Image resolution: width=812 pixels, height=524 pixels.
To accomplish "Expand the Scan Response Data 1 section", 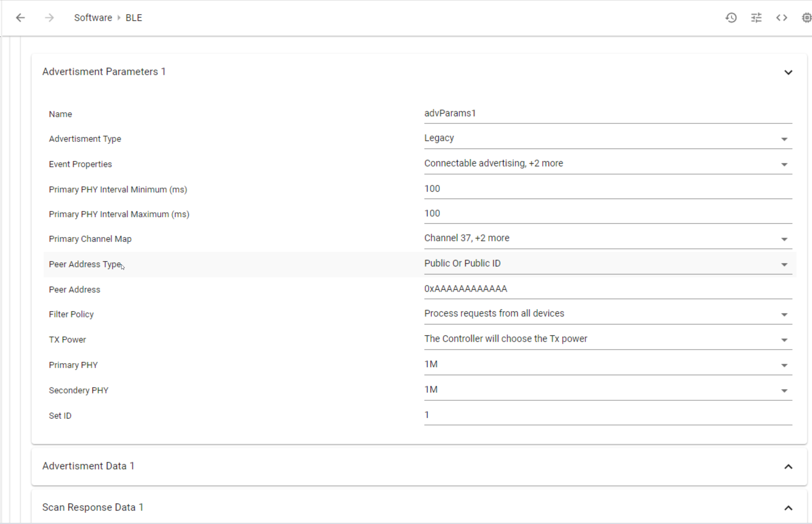I will [789, 508].
